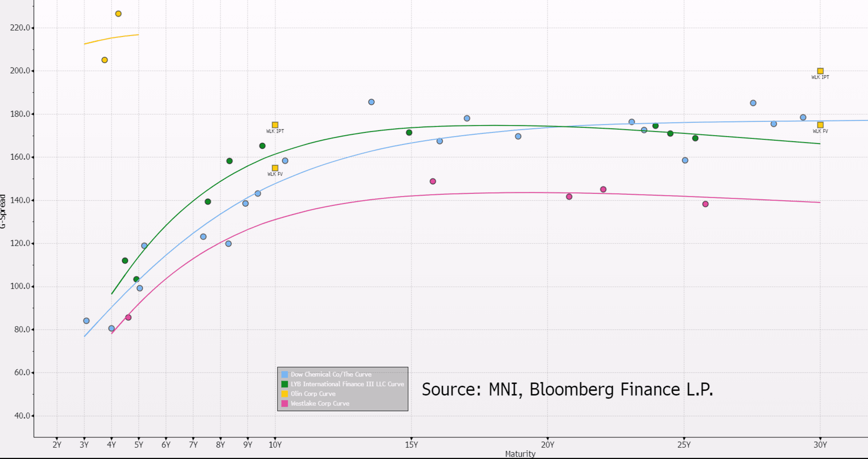Viewport: 868px width, 459px height.
Task: Click the pink Westlake point between 15Y and 16Y
Action: (x=433, y=182)
